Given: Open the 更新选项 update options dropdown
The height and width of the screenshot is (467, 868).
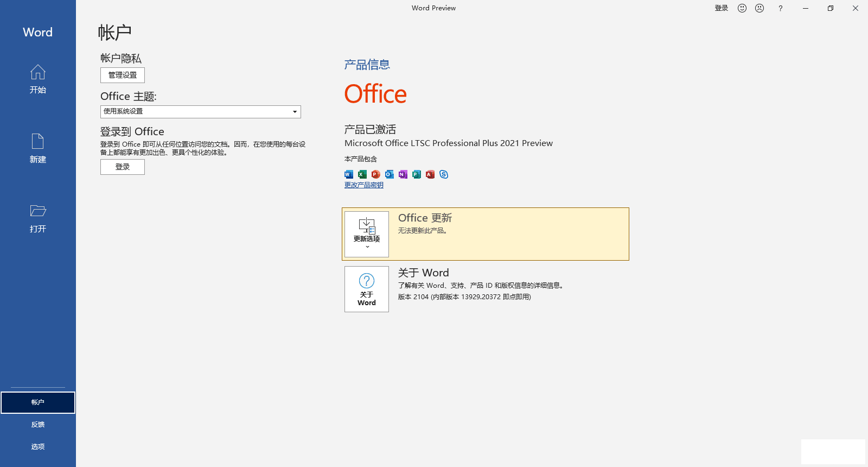Looking at the screenshot, I should click(367, 234).
